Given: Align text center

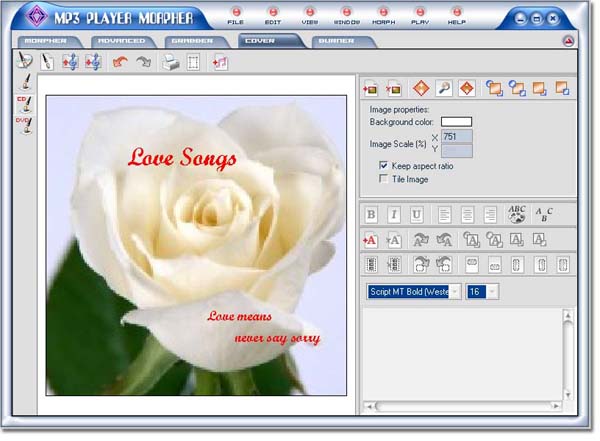Looking at the screenshot, I should point(467,215).
